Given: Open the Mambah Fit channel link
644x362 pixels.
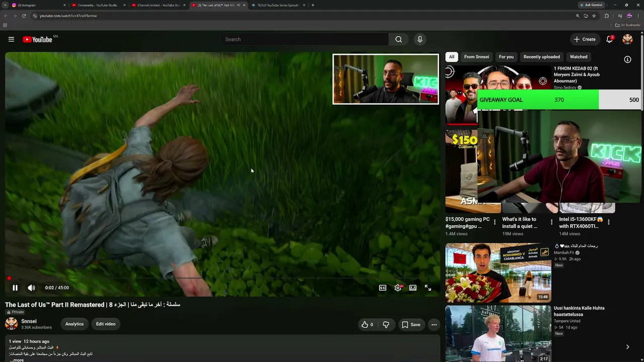Looking at the screenshot, I should [564, 252].
